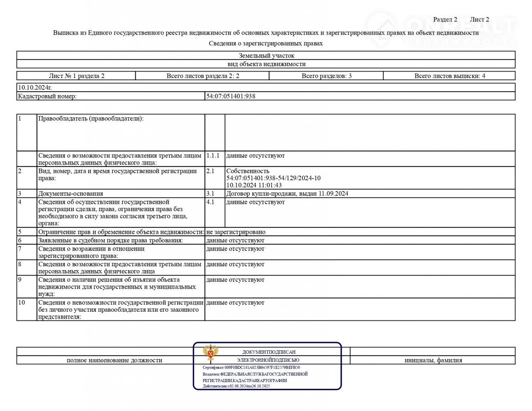Viewport: 532px width, 411px height.
Task: Click the 'Собственность' registration type text
Action: [x=248, y=171]
